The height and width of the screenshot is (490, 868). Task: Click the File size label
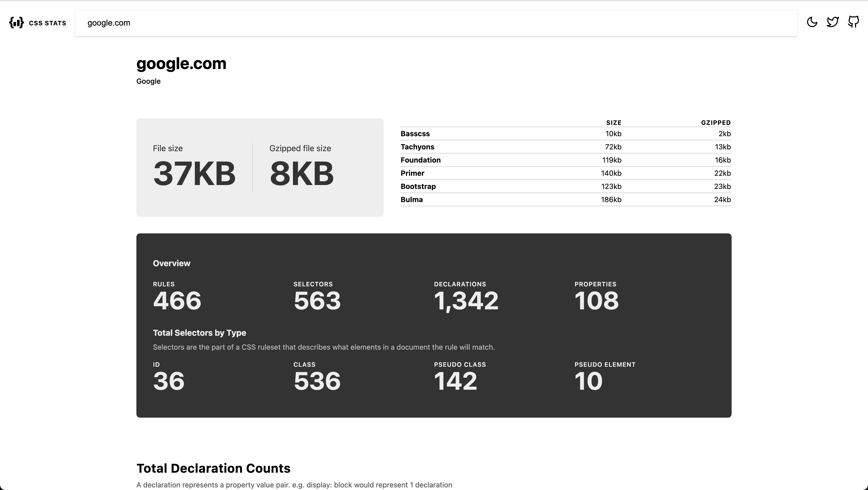(168, 148)
